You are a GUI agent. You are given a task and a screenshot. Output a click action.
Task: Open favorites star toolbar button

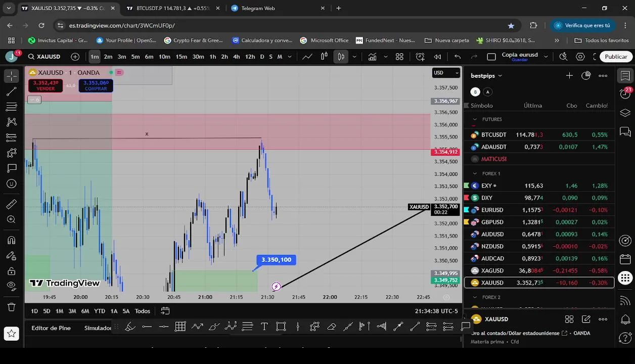(x=11, y=333)
